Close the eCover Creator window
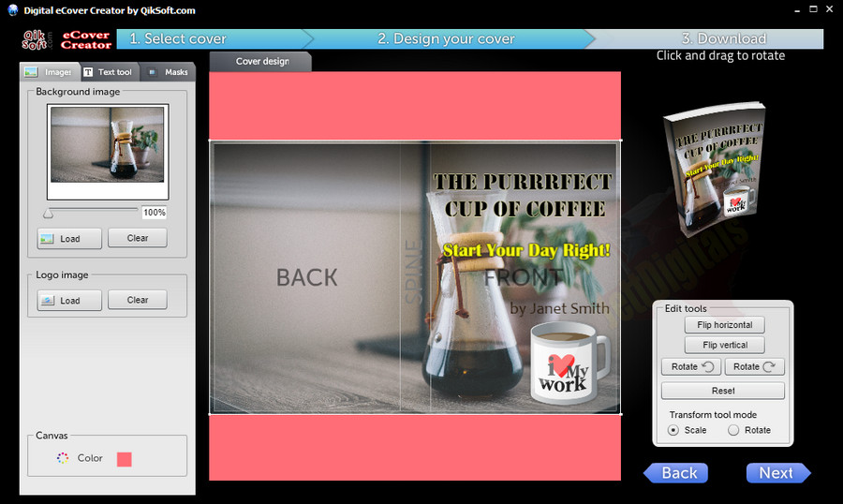This screenshot has width=843, height=504. (x=830, y=9)
